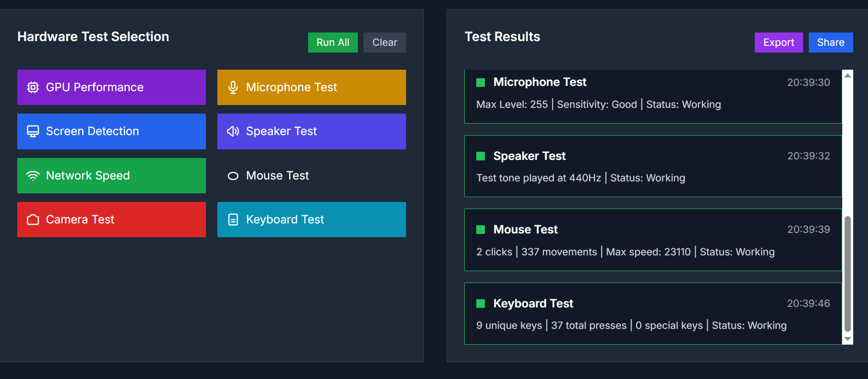Export the test results
This screenshot has width=868, height=379.
[x=778, y=42]
